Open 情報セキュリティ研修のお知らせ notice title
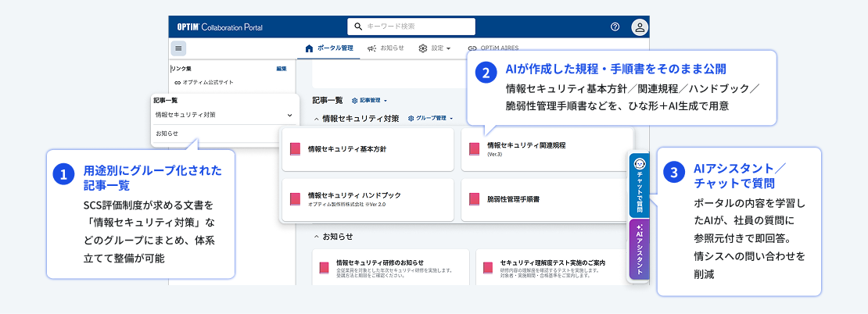Image resolution: width=868 pixels, height=314 pixels. [380, 262]
